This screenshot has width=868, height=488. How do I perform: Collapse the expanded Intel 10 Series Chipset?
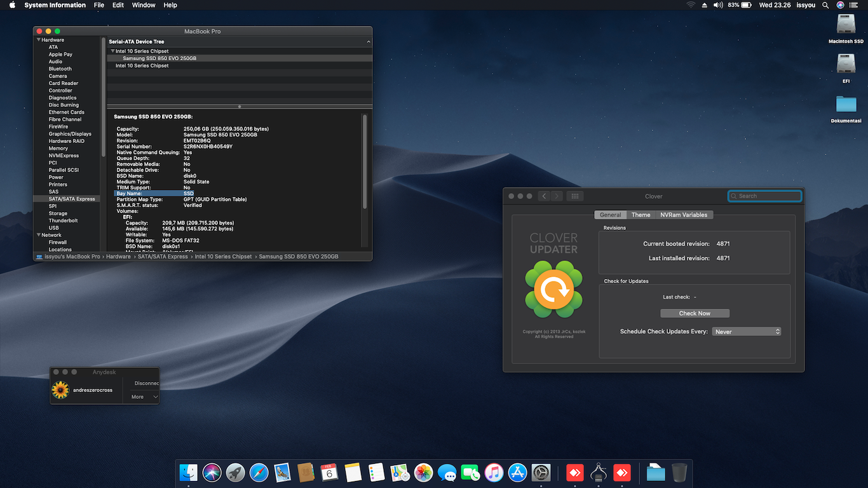(x=112, y=51)
